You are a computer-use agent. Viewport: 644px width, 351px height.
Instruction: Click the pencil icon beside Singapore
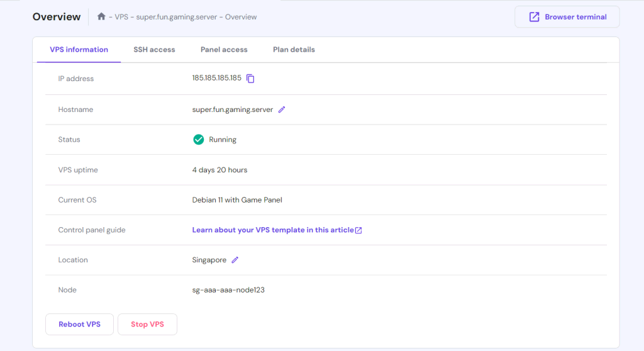point(235,260)
